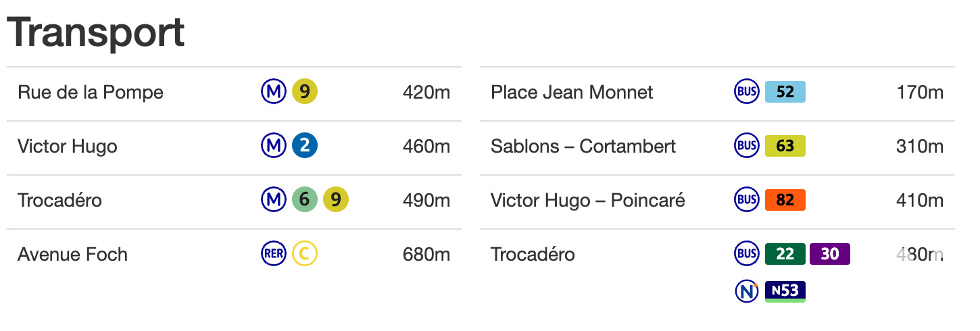Click the Transport section heading
The height and width of the screenshot is (331, 980).
[x=95, y=32]
